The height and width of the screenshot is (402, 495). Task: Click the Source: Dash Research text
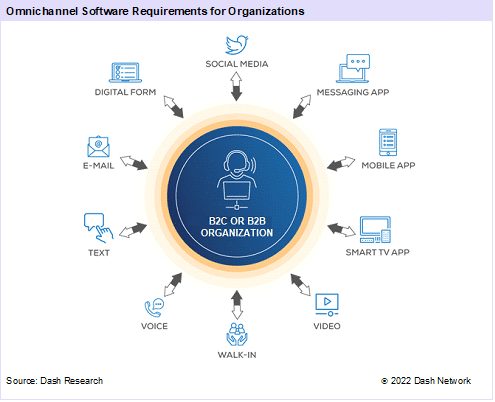point(54,381)
